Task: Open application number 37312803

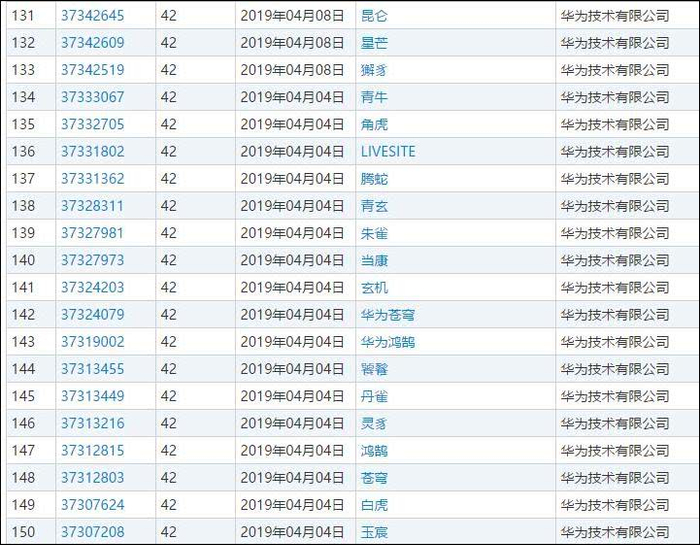Action: tap(92, 478)
